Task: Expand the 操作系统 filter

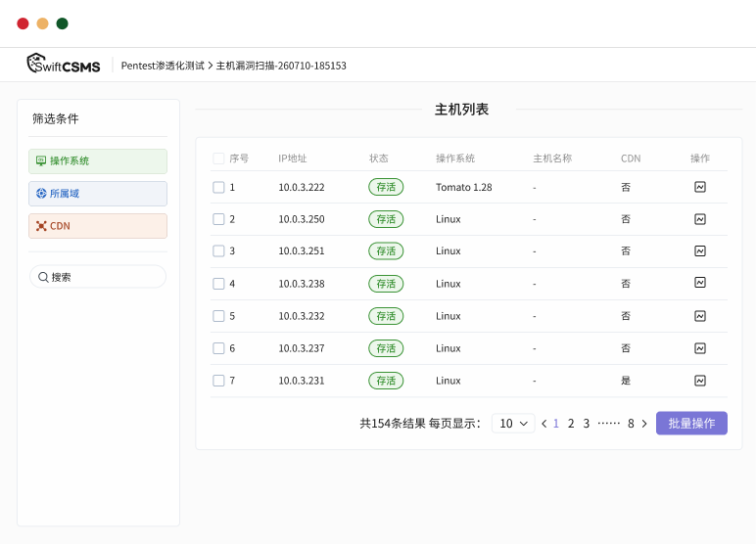Action: click(98, 161)
